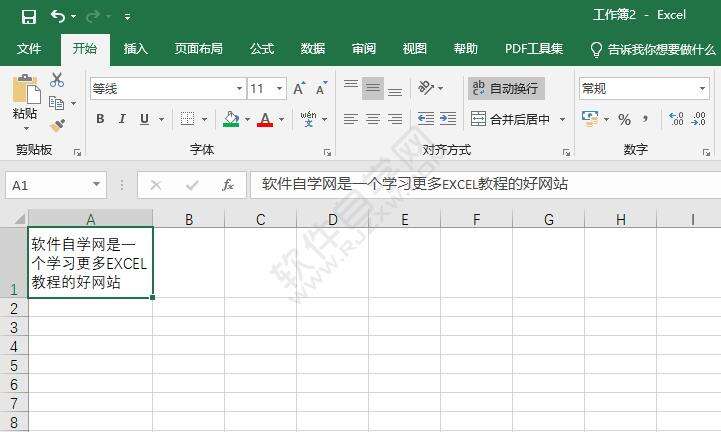Select Center horizontal alignment icon
Image resolution: width=721 pixels, height=432 pixels.
[x=373, y=120]
